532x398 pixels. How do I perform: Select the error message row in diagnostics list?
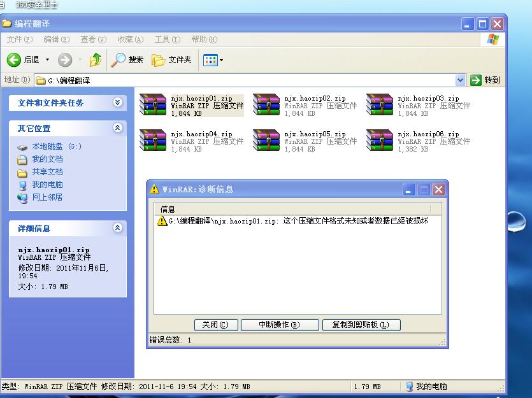(x=293, y=221)
